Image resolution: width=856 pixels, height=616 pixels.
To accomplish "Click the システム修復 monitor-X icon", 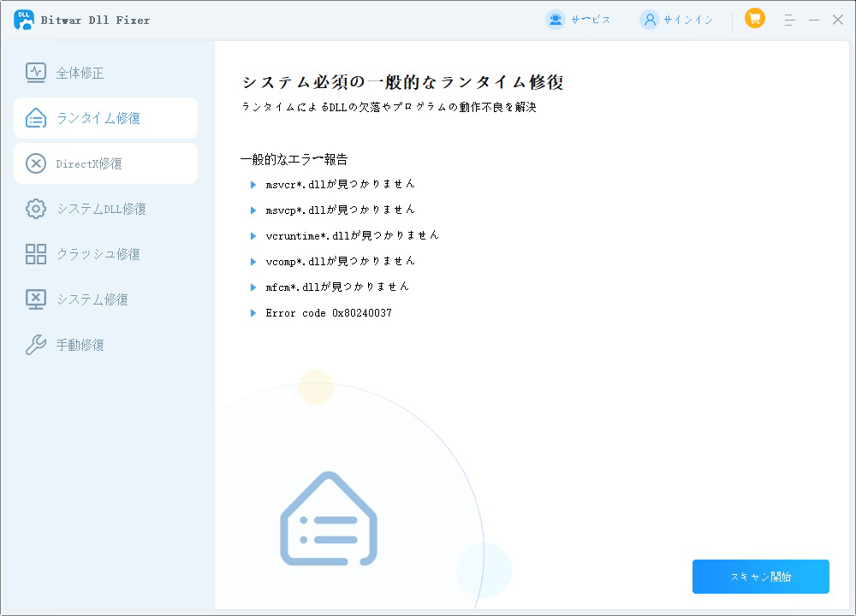I will (x=36, y=299).
